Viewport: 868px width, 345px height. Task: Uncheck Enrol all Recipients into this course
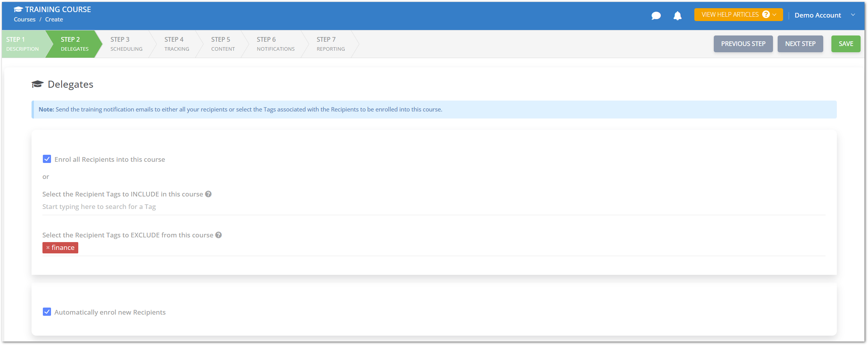point(47,159)
